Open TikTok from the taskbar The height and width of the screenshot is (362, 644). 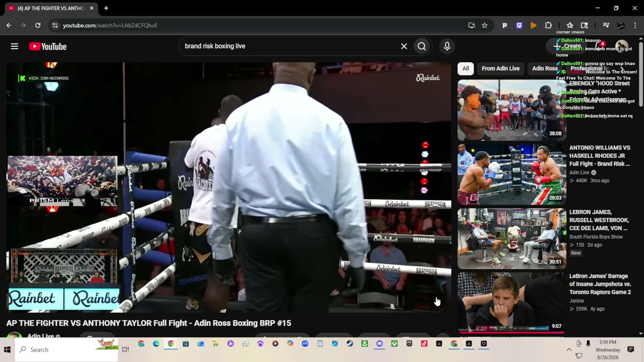pos(424,344)
